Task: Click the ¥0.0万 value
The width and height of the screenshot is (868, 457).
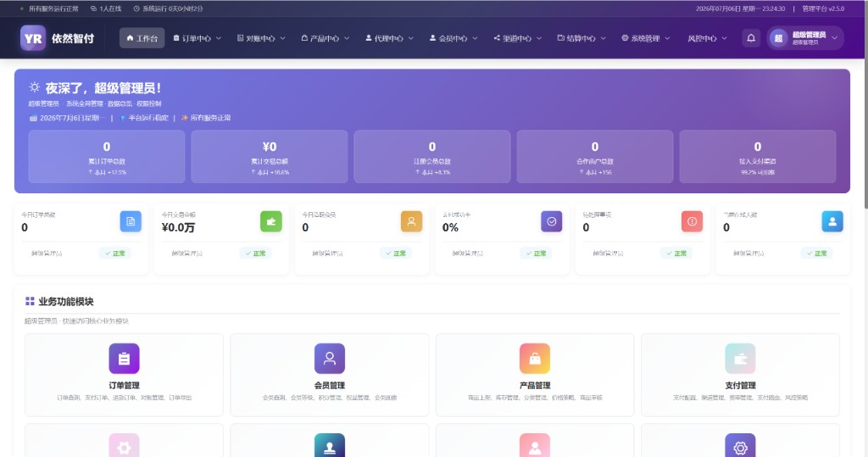Action: click(x=178, y=227)
